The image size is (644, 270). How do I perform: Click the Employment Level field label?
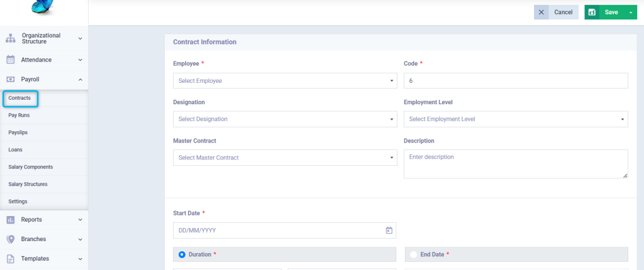click(x=428, y=102)
